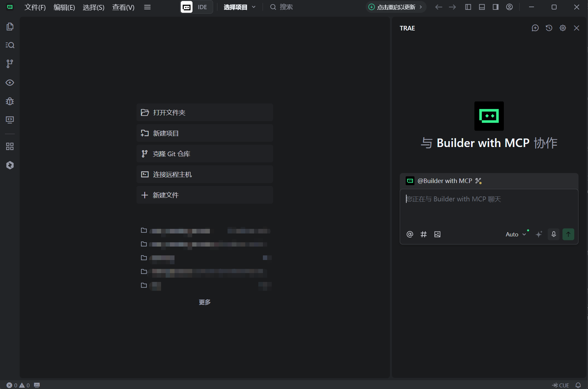Navigate forward with the right arrow
The height and width of the screenshot is (389, 588).
452,7
